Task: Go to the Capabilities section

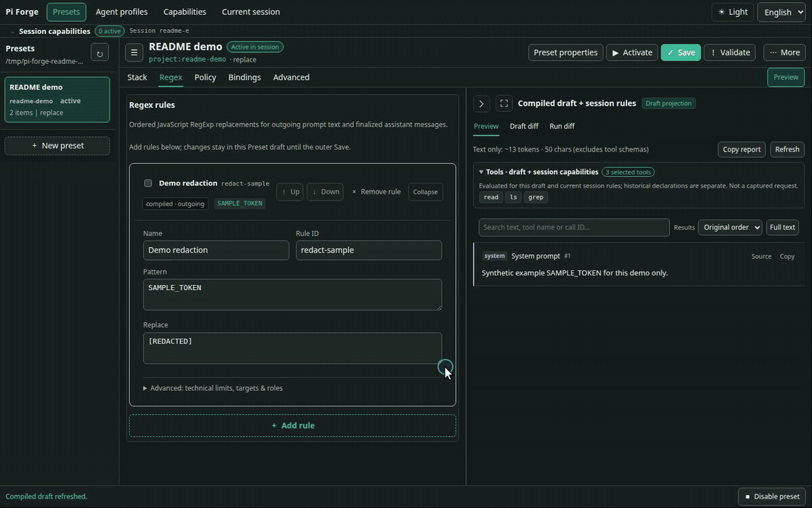Action: coord(185,12)
